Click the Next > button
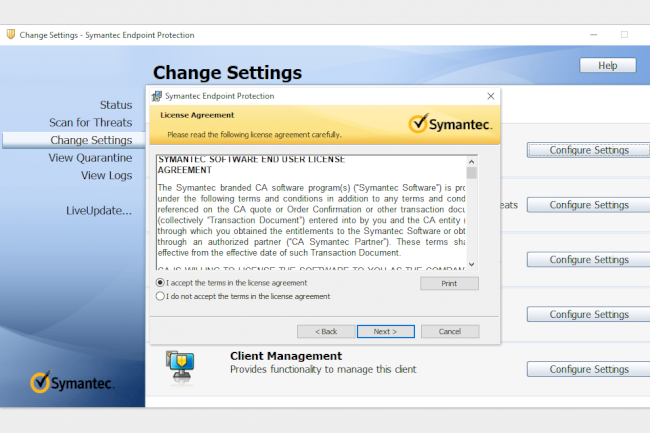 pyautogui.click(x=386, y=331)
